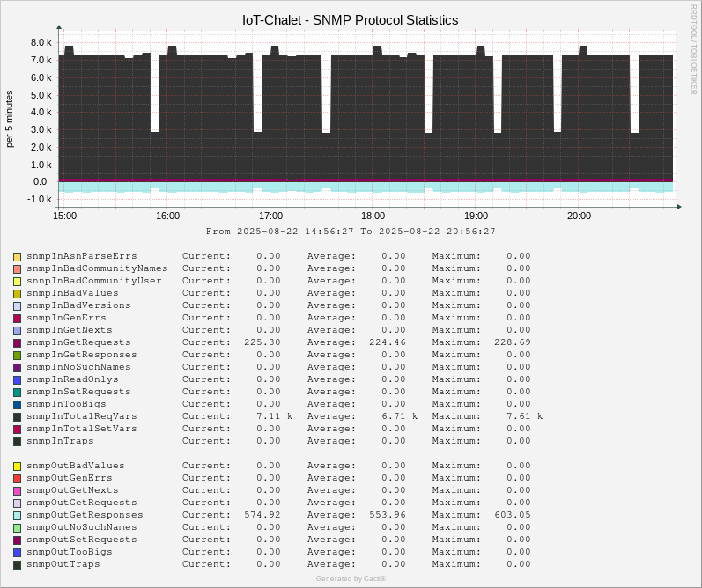702x588 pixels.
Task: Click the 20:00 time axis label
Action: click(x=579, y=216)
